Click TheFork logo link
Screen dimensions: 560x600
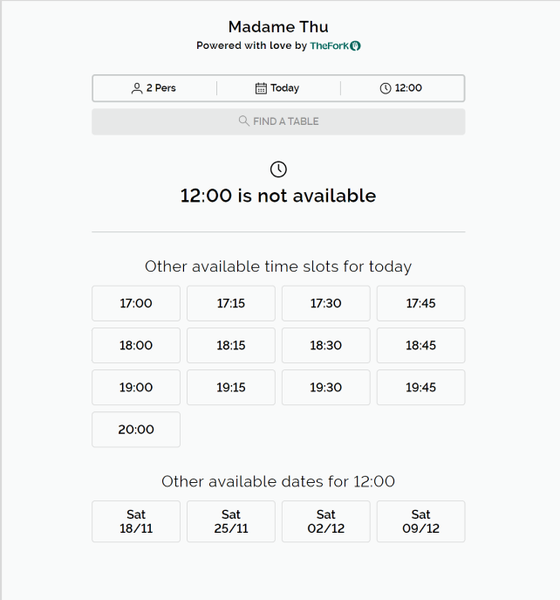(x=335, y=46)
